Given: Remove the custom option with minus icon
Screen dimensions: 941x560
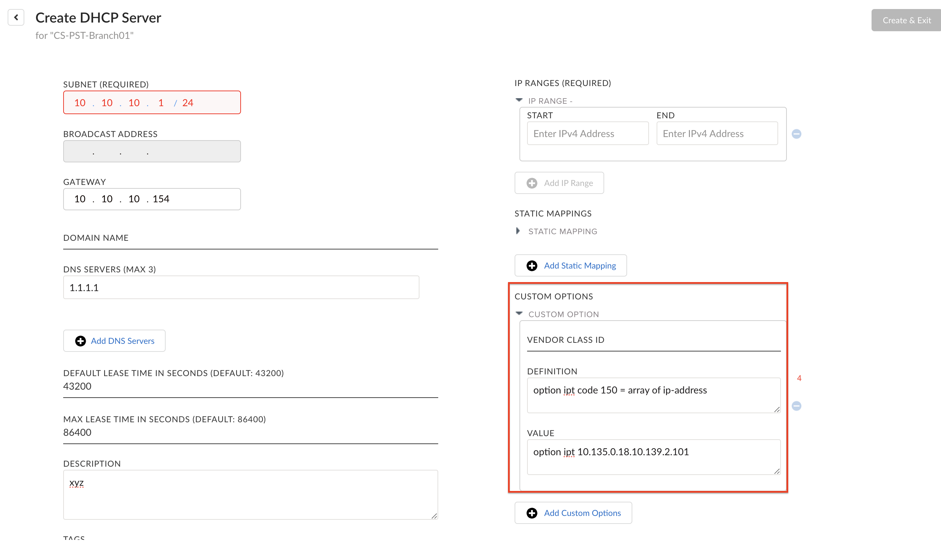Looking at the screenshot, I should 796,406.
